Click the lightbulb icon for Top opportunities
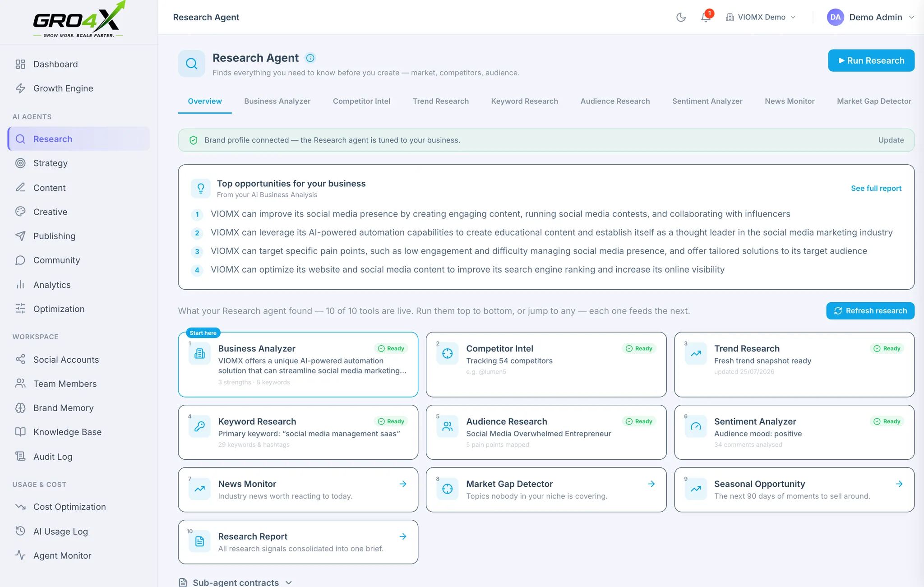 pyautogui.click(x=201, y=188)
